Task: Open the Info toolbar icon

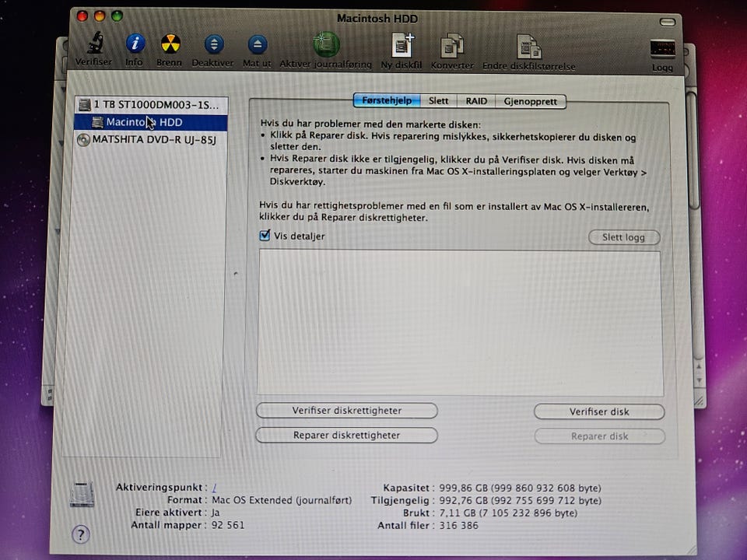Action: click(x=135, y=44)
